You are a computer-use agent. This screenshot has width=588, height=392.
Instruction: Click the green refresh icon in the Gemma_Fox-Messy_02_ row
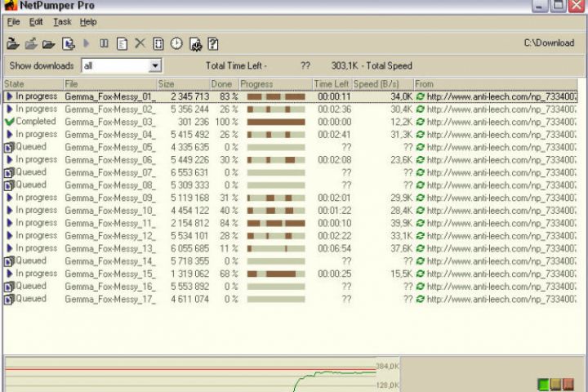421,109
